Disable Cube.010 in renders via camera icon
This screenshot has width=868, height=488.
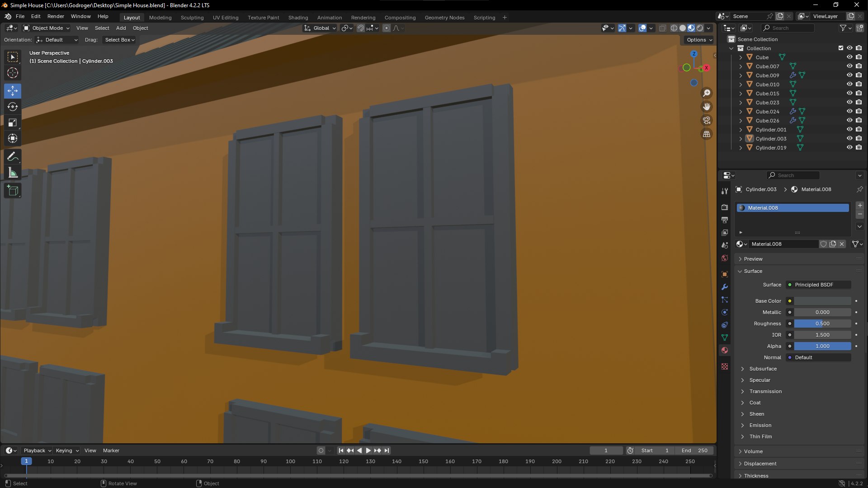pos(859,84)
